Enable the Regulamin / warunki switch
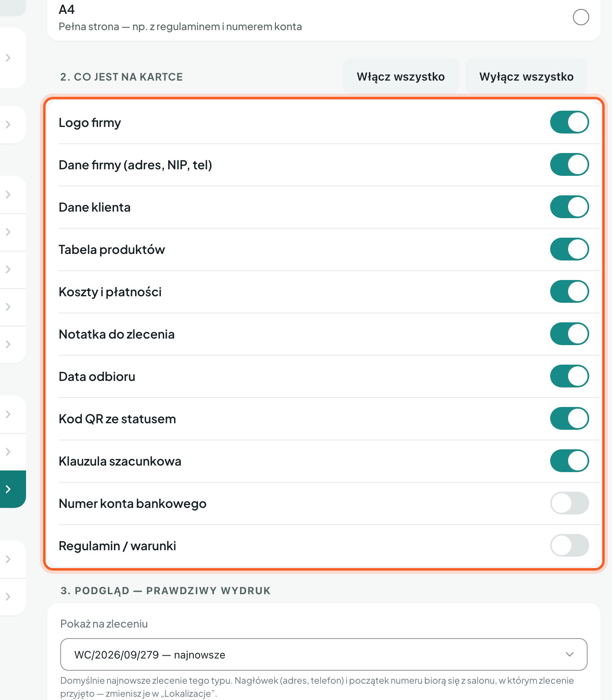 569,545
